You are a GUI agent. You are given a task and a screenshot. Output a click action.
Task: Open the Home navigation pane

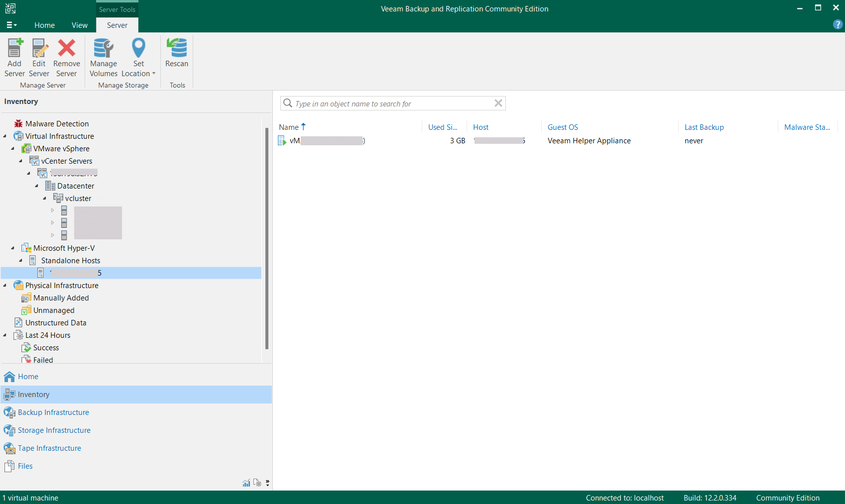(x=136, y=377)
